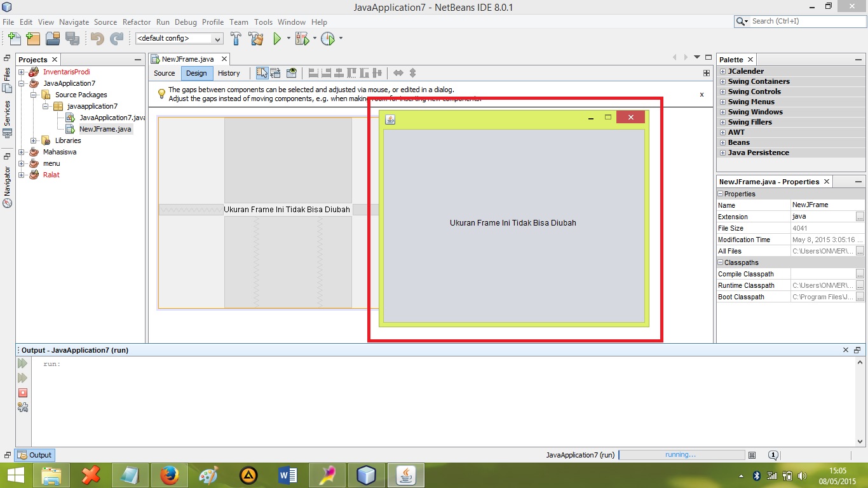Switch to the History tab
This screenshot has width=868, height=488.
229,73
